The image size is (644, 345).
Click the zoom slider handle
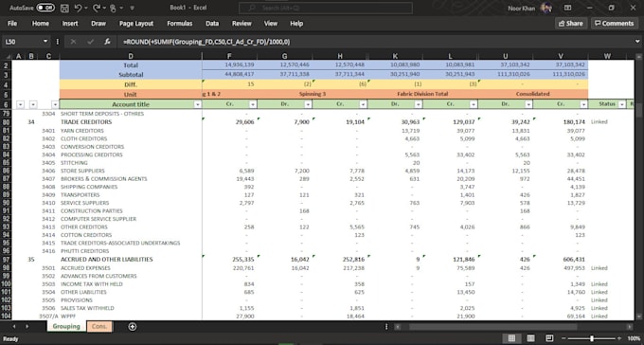pyautogui.click(x=591, y=338)
